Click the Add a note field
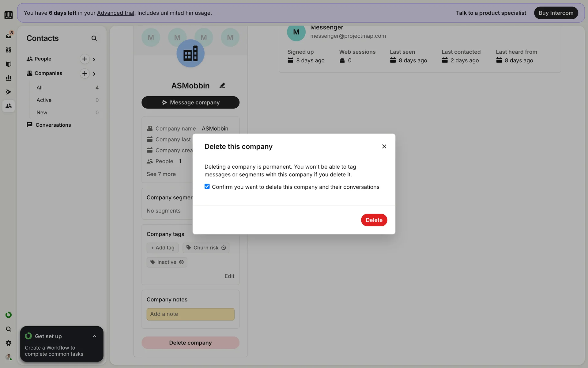This screenshot has width=588, height=368. pyautogui.click(x=190, y=314)
